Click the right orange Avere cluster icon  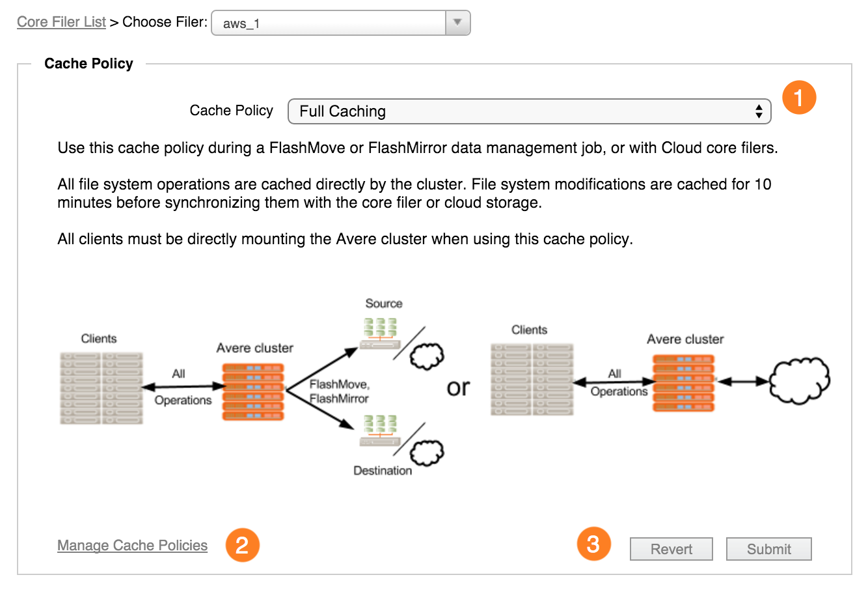(x=683, y=383)
